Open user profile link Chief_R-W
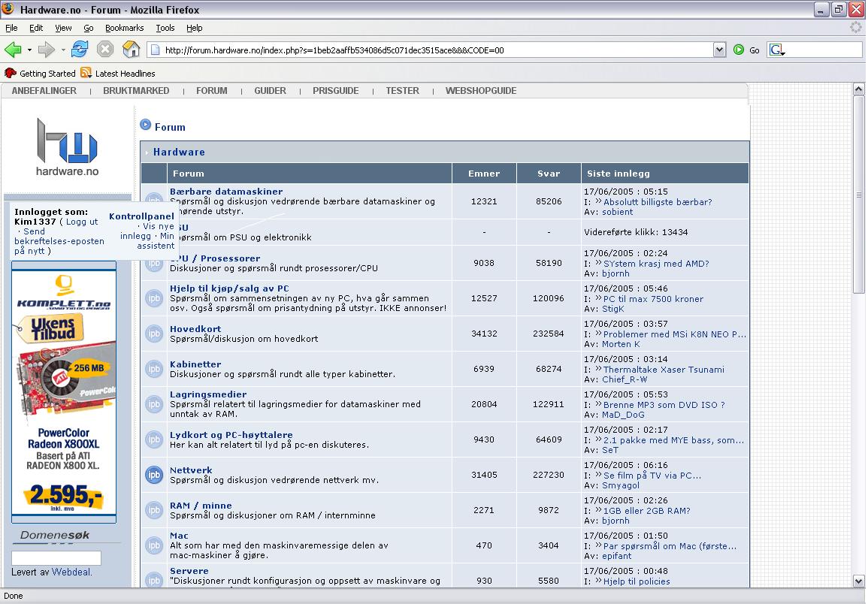 [x=625, y=379]
